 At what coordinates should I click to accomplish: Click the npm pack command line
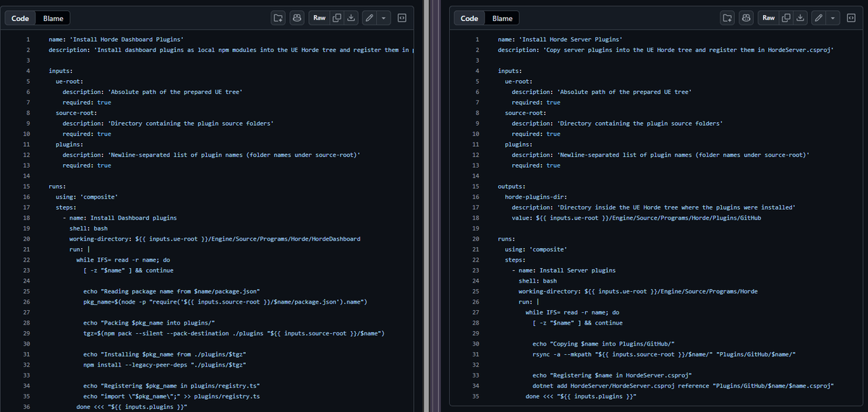[234, 333]
